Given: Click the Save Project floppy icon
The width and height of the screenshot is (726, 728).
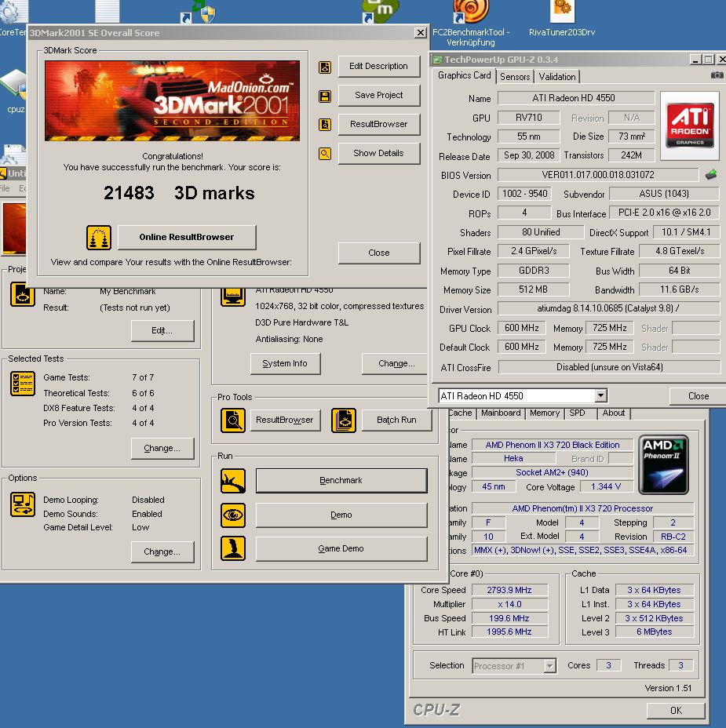Looking at the screenshot, I should pyautogui.click(x=325, y=96).
